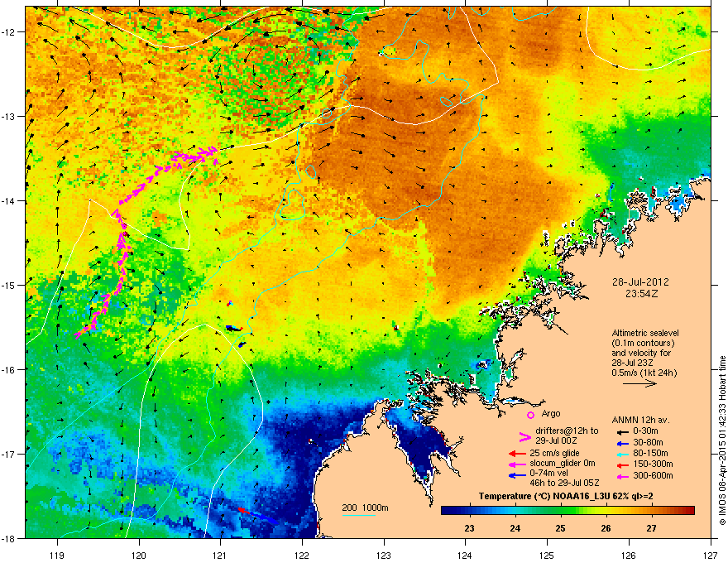728x563 pixels.
Task: Click the longitude axis label 120
Action: pyautogui.click(x=139, y=556)
